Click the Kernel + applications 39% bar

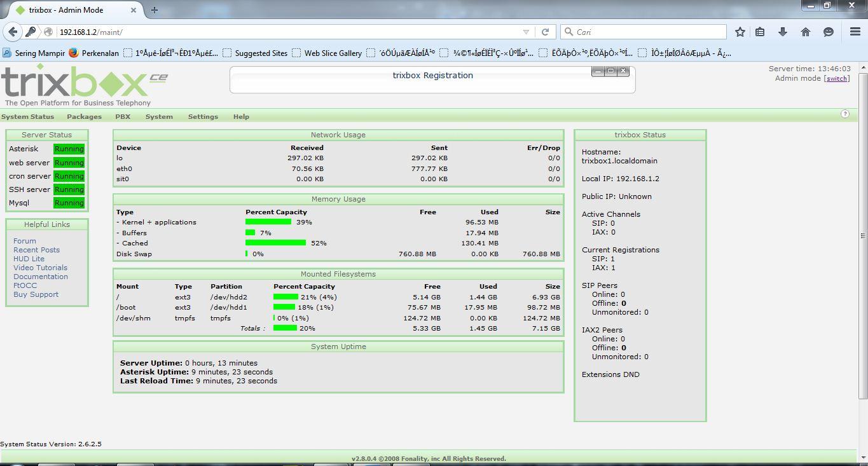click(x=268, y=222)
